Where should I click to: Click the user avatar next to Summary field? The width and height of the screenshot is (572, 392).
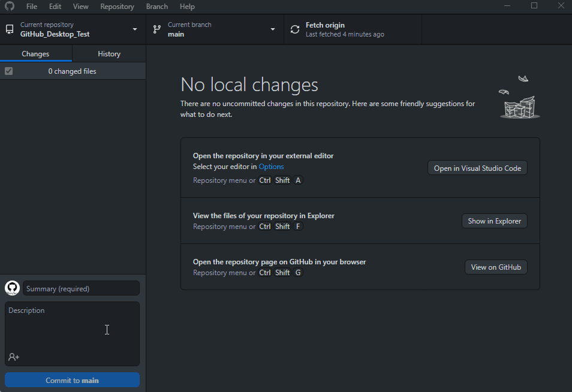(x=12, y=288)
